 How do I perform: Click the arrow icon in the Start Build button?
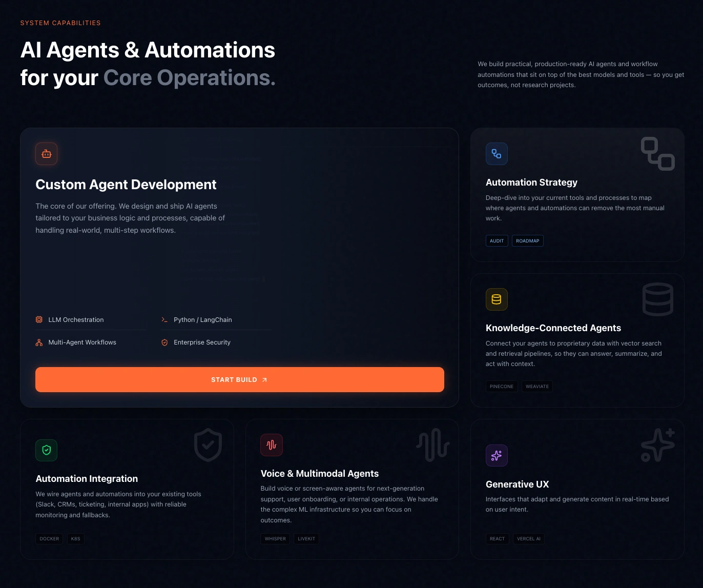(x=264, y=380)
